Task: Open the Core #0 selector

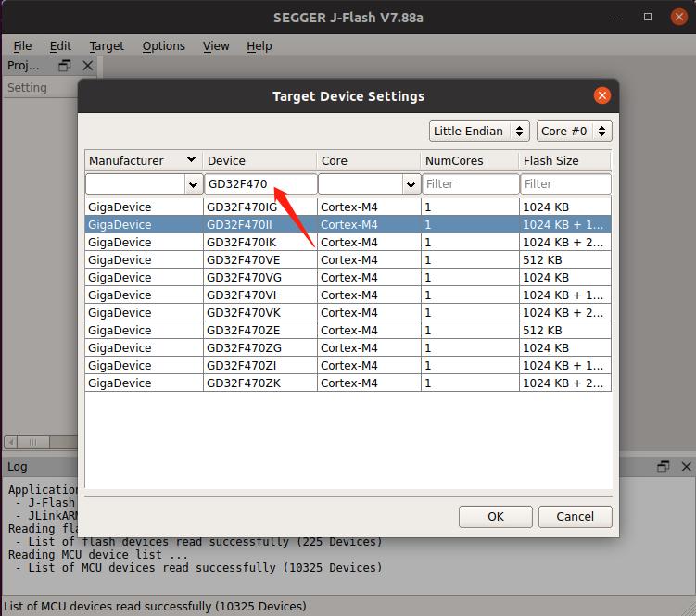Action: point(574,132)
